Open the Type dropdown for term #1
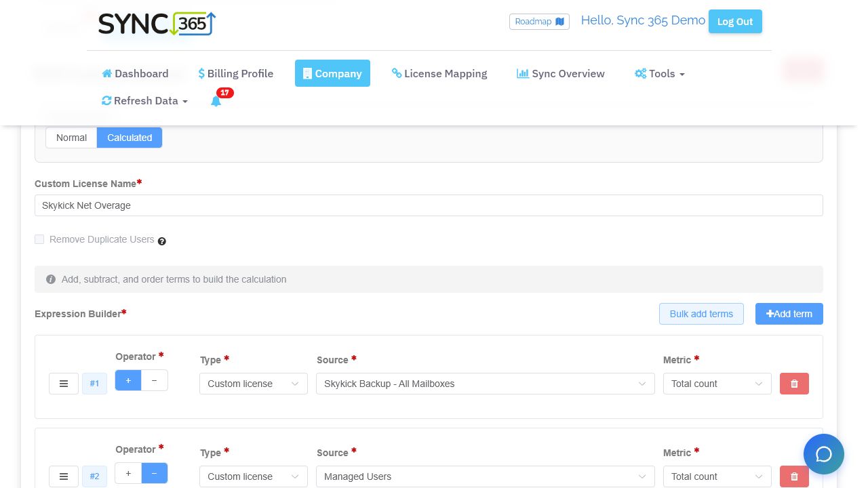Image resolution: width=868 pixels, height=488 pixels. [x=254, y=384]
